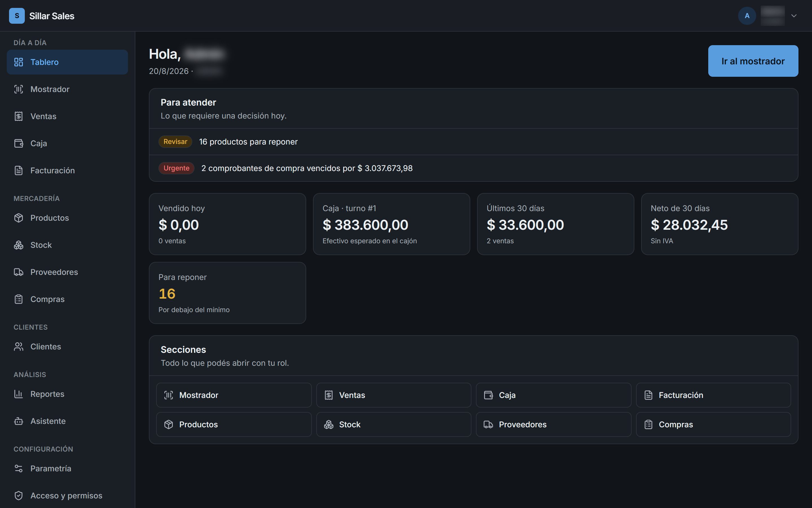The width and height of the screenshot is (812, 508).
Task: Open the Proveedores section card
Action: (554, 425)
